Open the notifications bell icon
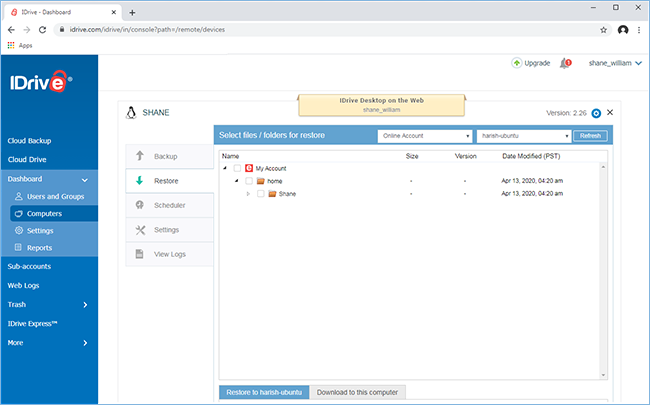Image resolution: width=650 pixels, height=405 pixels. [x=565, y=63]
